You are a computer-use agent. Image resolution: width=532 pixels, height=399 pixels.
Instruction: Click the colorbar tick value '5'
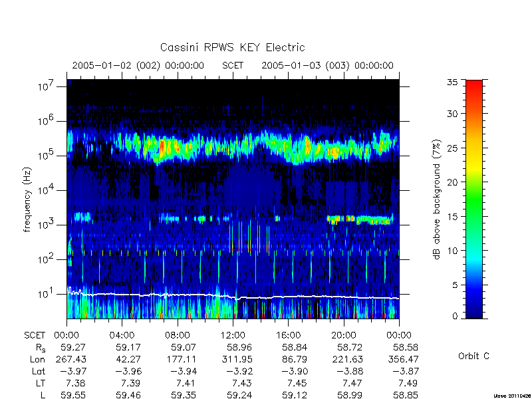[455, 285]
